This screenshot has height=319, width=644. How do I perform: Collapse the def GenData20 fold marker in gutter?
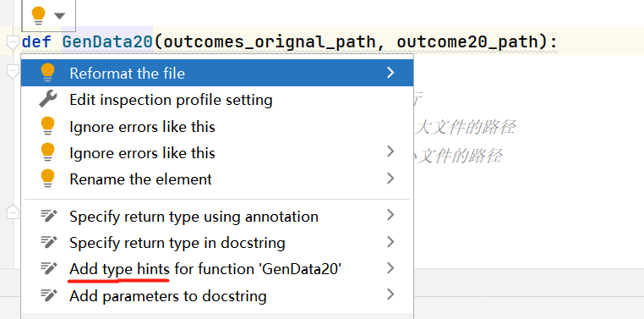coord(14,42)
